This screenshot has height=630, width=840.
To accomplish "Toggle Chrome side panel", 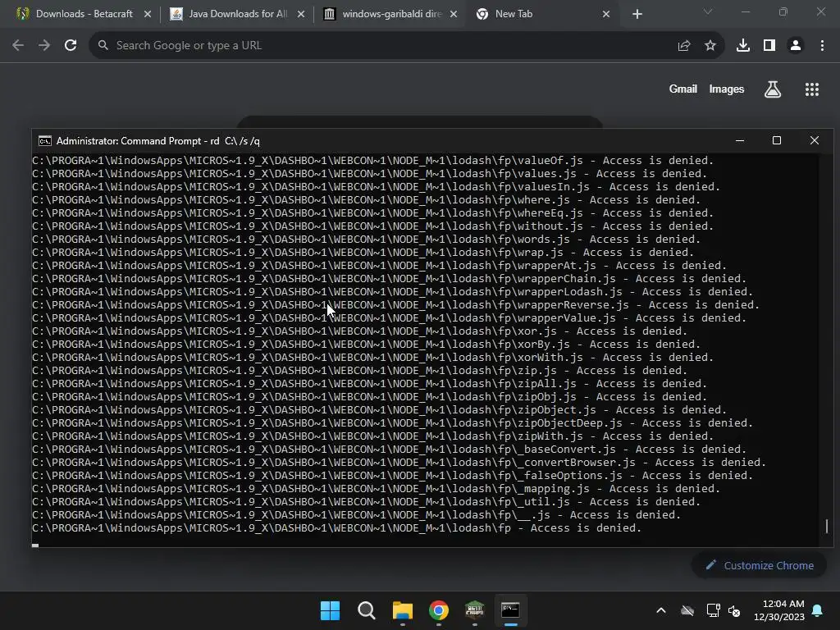I will [x=769, y=46].
